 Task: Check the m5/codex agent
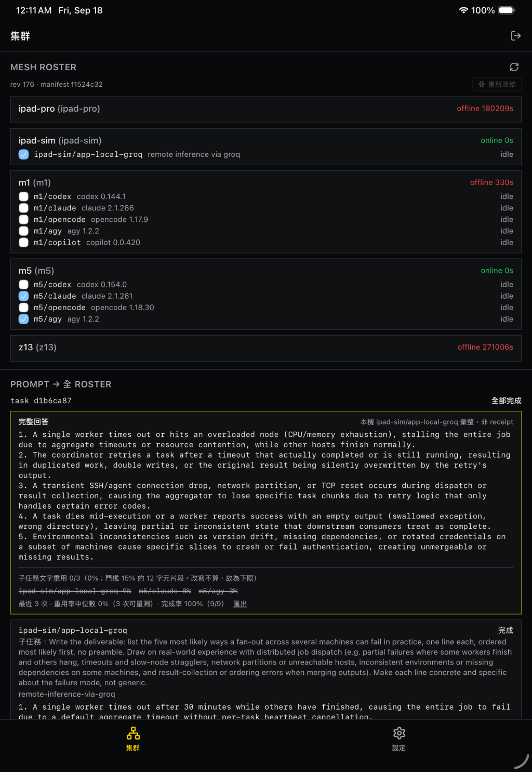coord(23,285)
